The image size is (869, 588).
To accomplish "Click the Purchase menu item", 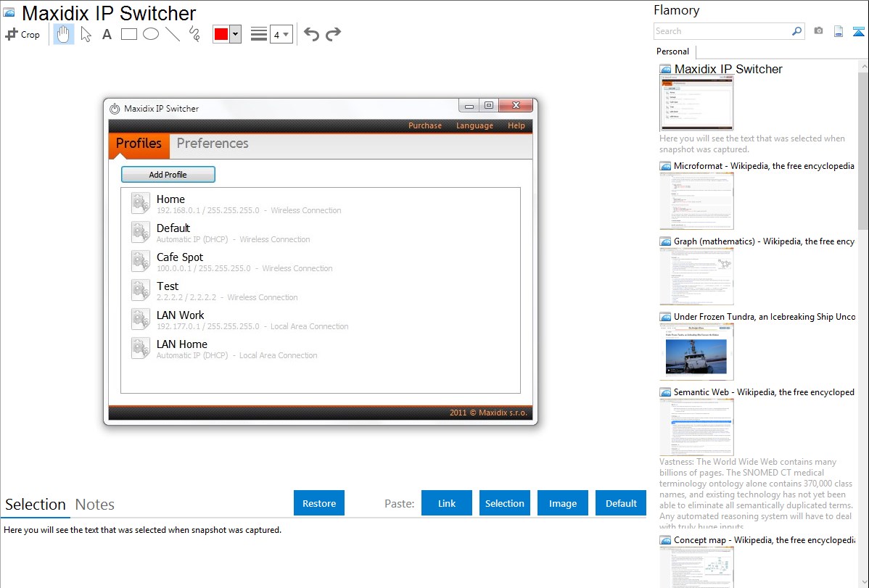I will point(425,126).
